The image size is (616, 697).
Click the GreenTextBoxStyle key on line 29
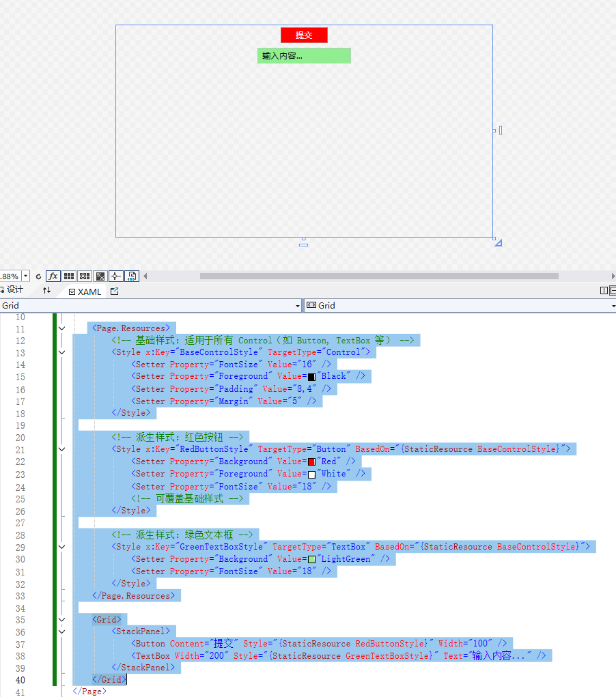[221, 547]
